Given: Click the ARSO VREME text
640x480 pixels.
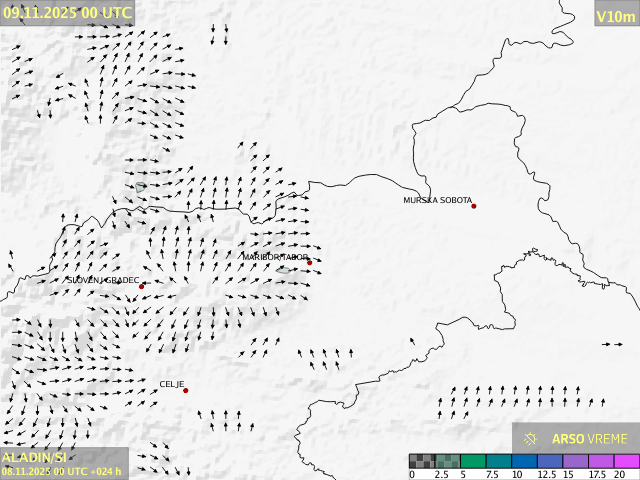Looking at the screenshot, I should pyautogui.click(x=589, y=439).
